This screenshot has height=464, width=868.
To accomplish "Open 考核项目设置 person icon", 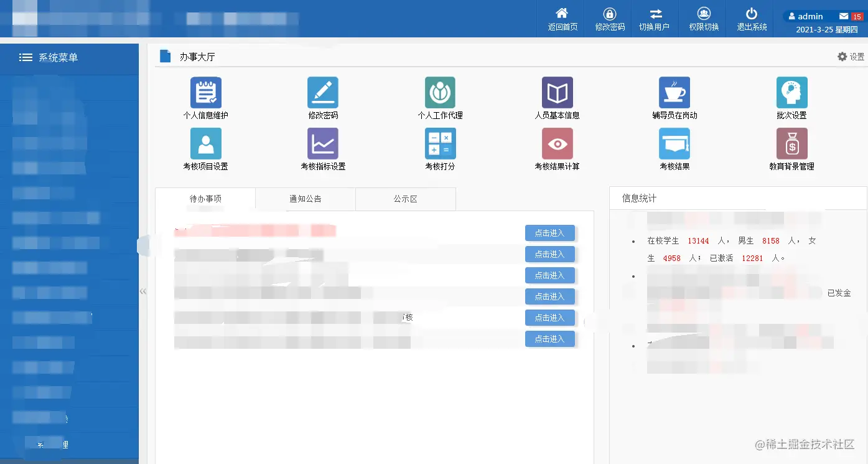I will [x=205, y=144].
